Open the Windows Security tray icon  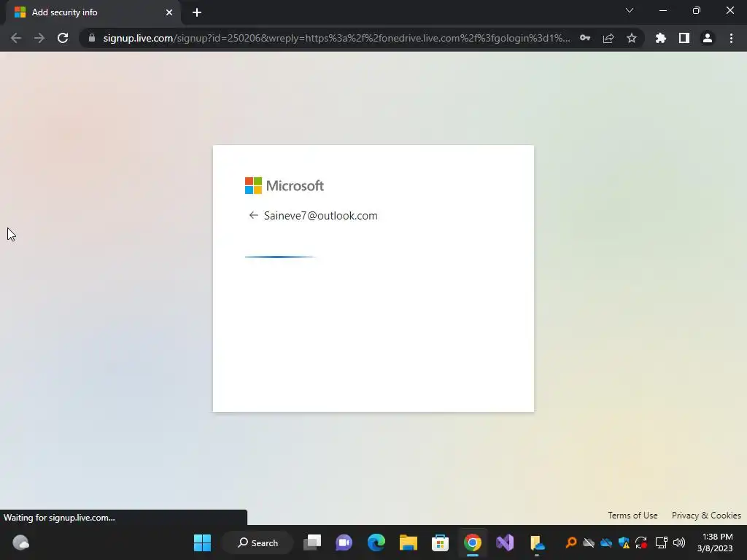click(x=624, y=542)
